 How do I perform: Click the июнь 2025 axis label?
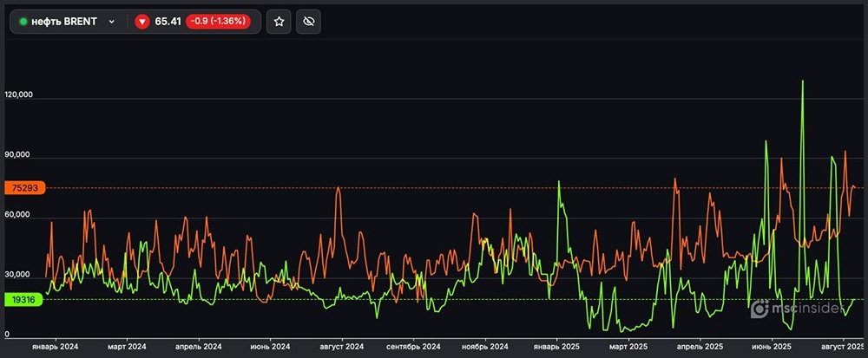[771, 347]
